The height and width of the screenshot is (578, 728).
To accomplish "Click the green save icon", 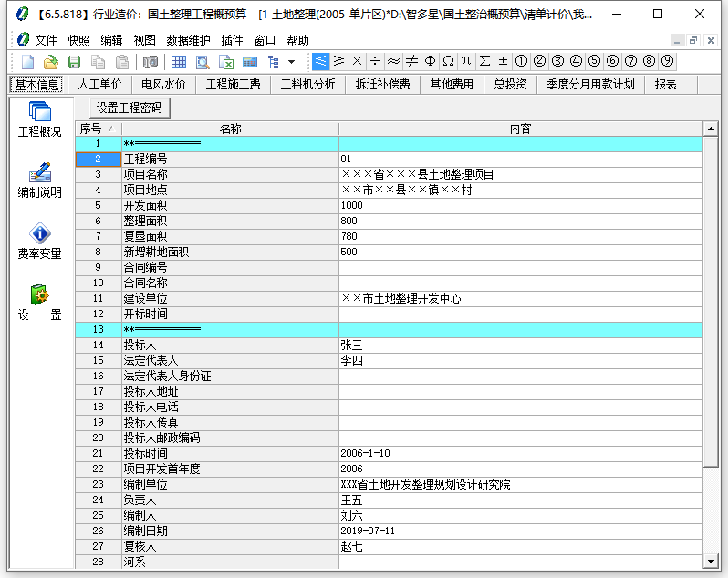I will coord(75,62).
